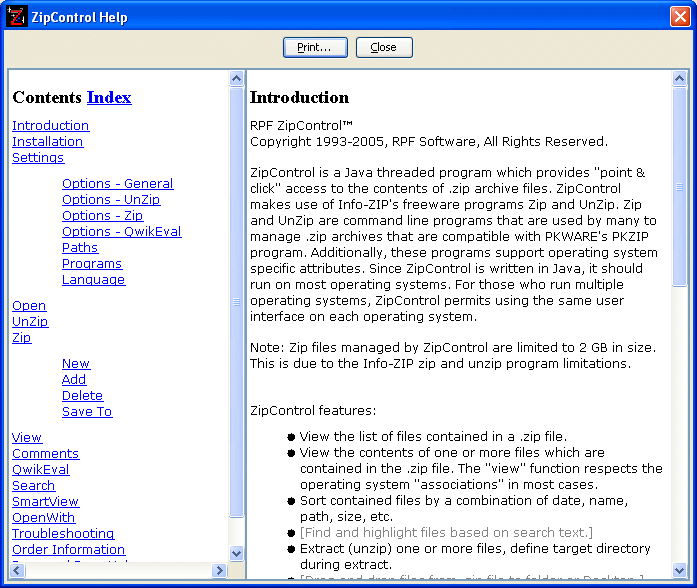Click contents pane scroll up arrow
This screenshot has width=697, height=588.
click(236, 79)
